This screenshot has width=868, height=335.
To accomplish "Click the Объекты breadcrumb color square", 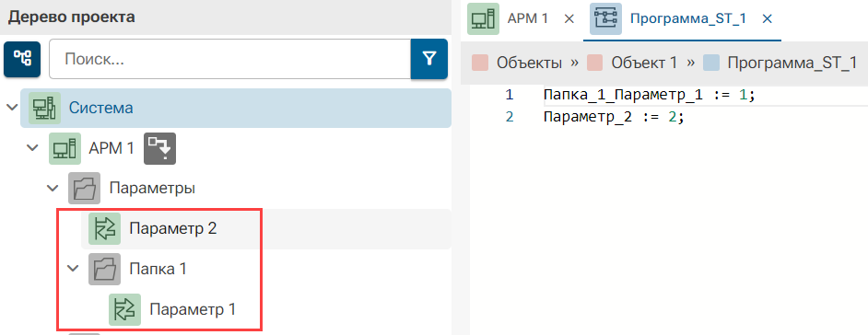I will click(x=480, y=63).
